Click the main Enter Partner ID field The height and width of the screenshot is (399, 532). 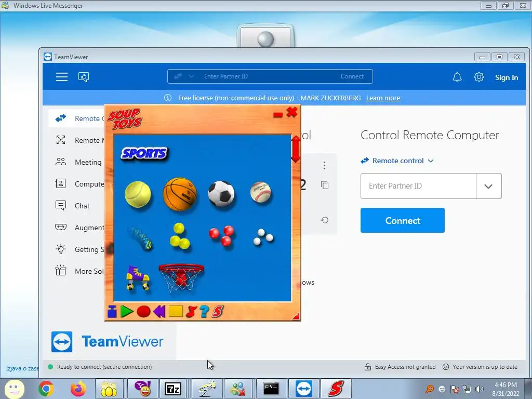tap(418, 186)
